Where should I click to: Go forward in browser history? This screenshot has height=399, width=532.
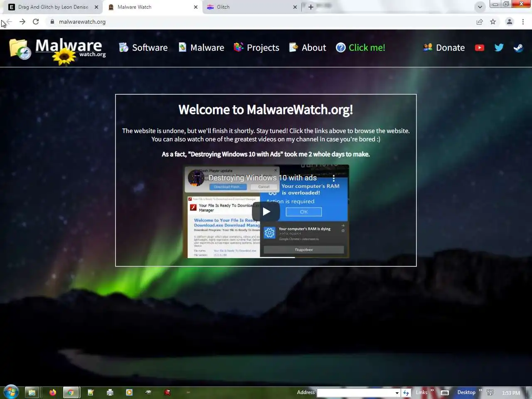click(22, 22)
